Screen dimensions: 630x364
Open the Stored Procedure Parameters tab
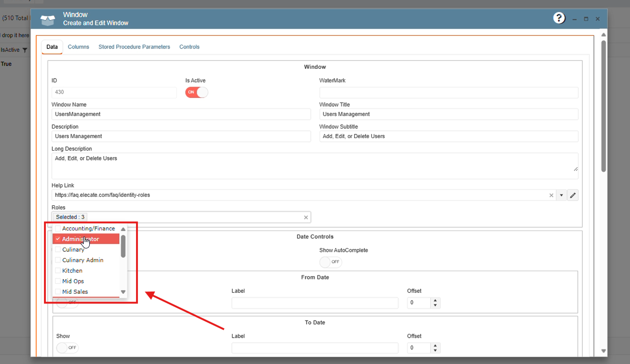(134, 47)
